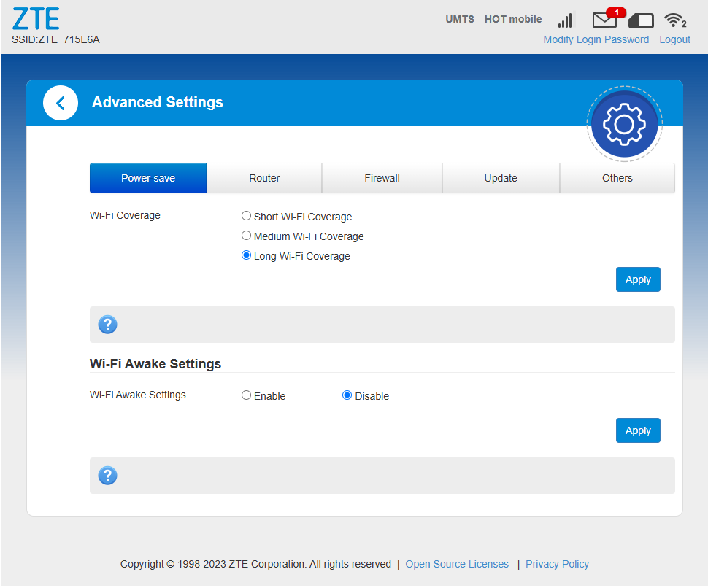The height and width of the screenshot is (588, 708).
Task: Select Short Wi-Fi Coverage option
Action: [x=246, y=216]
